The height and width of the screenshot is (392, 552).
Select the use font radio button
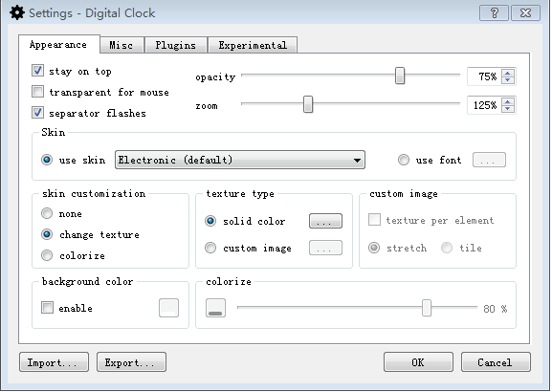(404, 160)
